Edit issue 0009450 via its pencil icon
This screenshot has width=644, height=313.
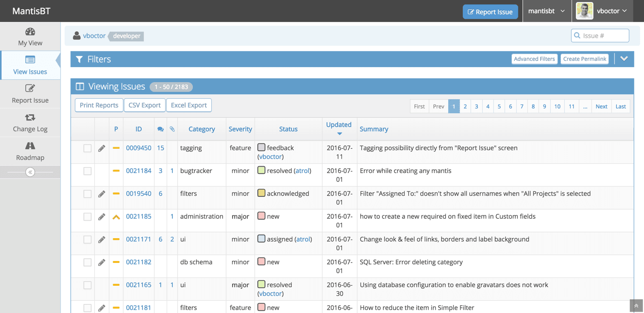[102, 148]
